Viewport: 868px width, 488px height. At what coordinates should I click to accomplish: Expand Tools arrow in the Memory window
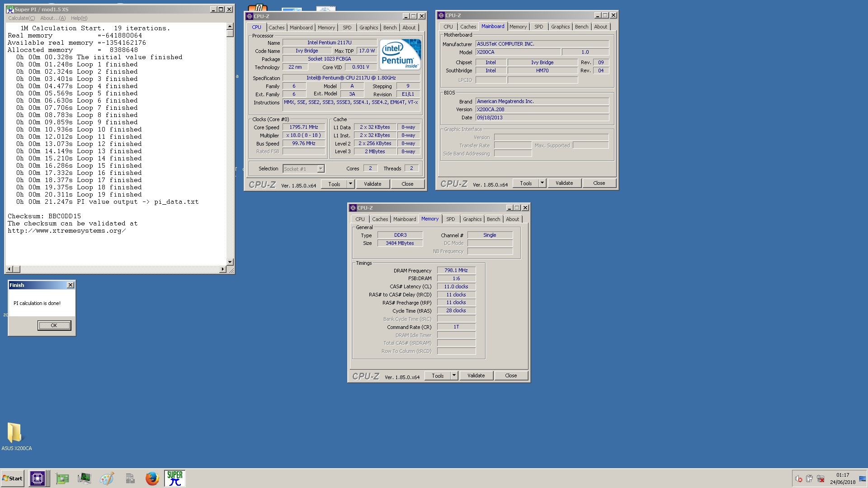click(454, 375)
